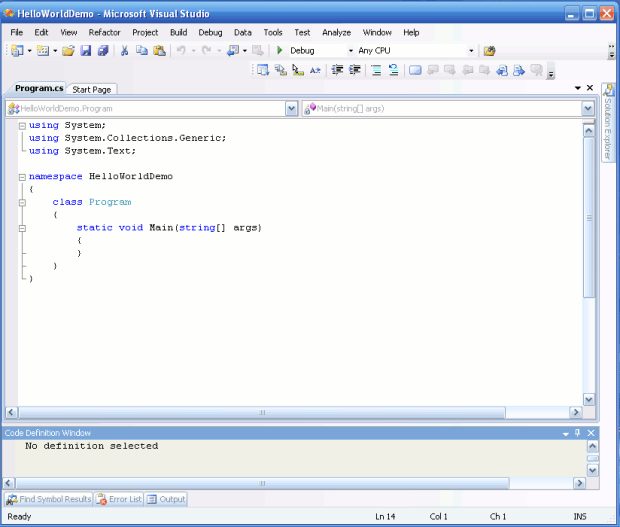This screenshot has height=527, width=620.
Task: Switch to the Start Page tab
Action: (x=92, y=90)
